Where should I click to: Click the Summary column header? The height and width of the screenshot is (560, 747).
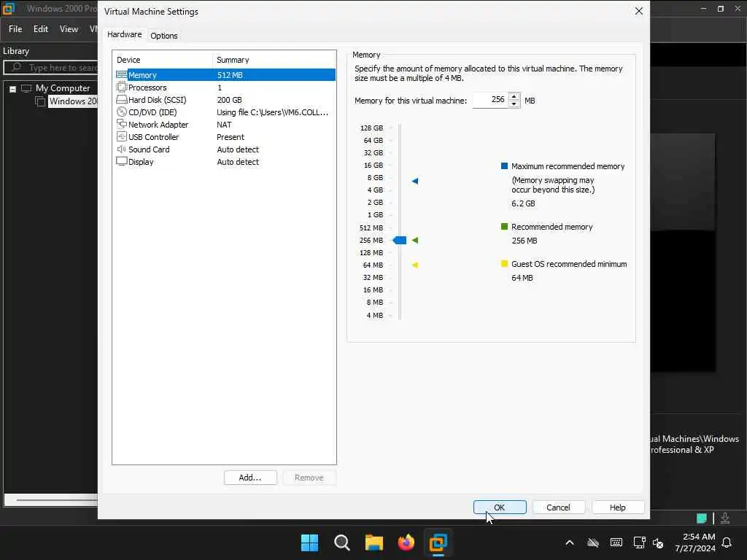(274, 60)
